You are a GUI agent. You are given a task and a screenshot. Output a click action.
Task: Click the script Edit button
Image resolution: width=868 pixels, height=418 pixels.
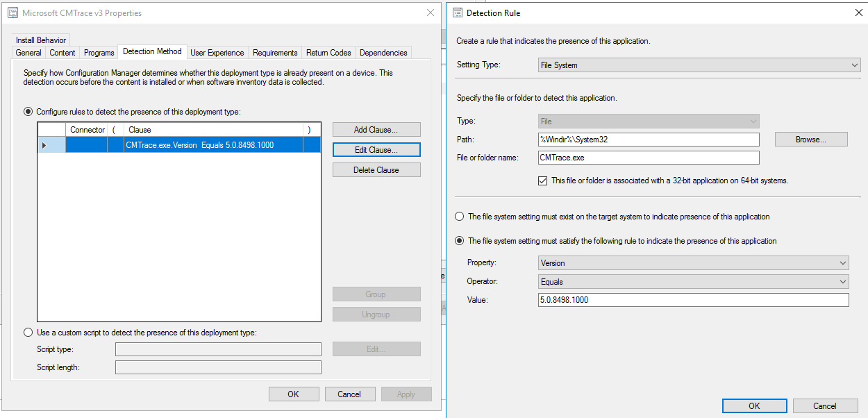[x=376, y=349]
